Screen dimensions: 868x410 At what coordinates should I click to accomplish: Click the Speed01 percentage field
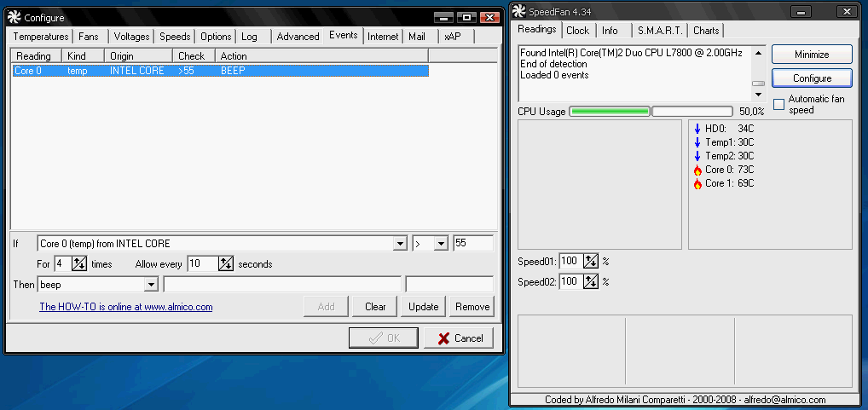click(x=572, y=261)
